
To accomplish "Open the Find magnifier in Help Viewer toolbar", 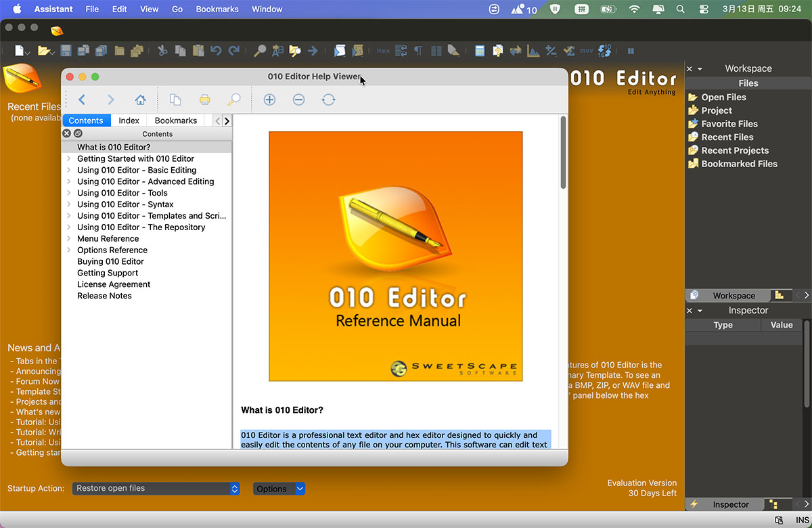I will pos(233,100).
